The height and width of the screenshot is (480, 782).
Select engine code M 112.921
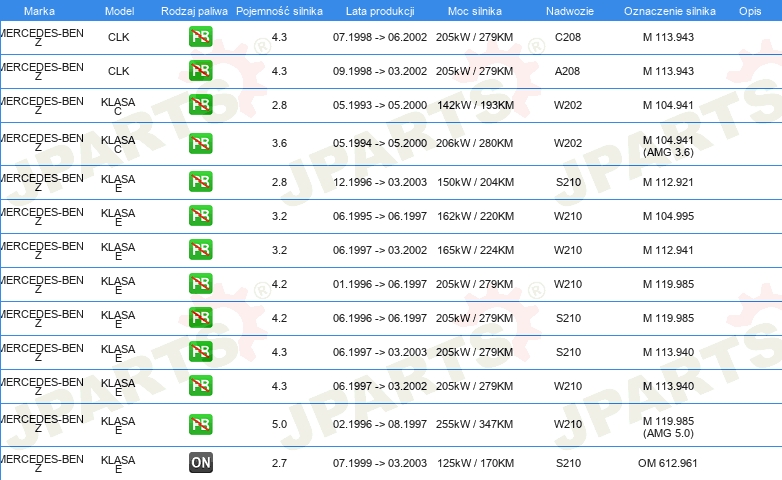(668, 182)
